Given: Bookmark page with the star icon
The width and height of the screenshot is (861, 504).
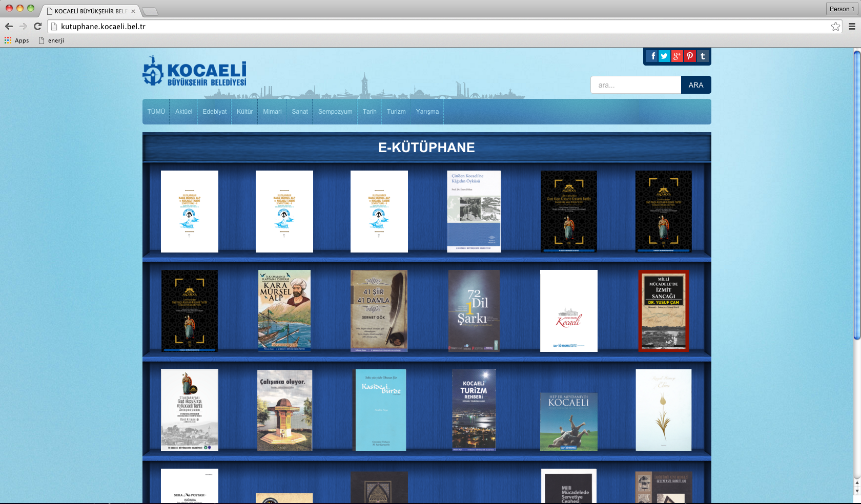Looking at the screenshot, I should 835,27.
